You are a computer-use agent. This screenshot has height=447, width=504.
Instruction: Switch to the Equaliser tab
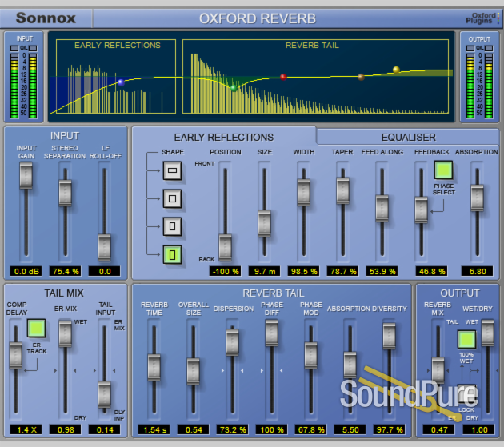408,138
